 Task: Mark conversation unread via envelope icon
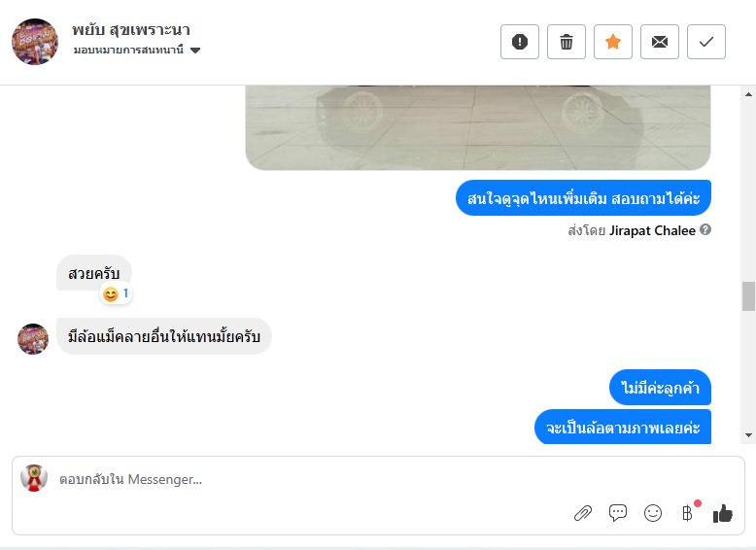(x=660, y=42)
